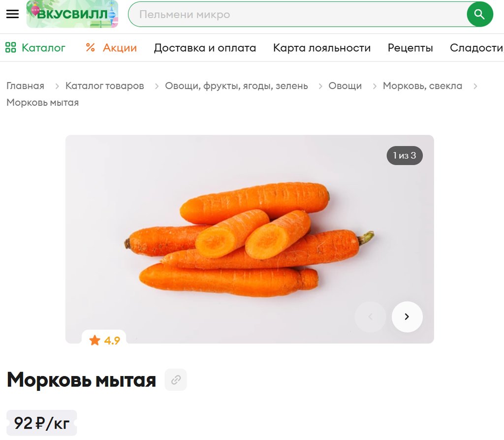This screenshot has width=504, height=440.
Task: Open the Сладости section
Action: pyautogui.click(x=476, y=48)
